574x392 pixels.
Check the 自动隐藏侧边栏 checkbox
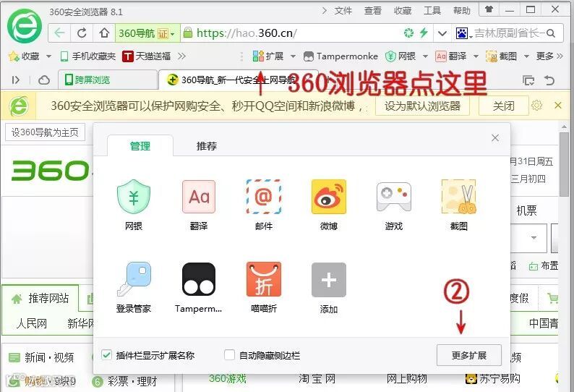pyautogui.click(x=229, y=354)
